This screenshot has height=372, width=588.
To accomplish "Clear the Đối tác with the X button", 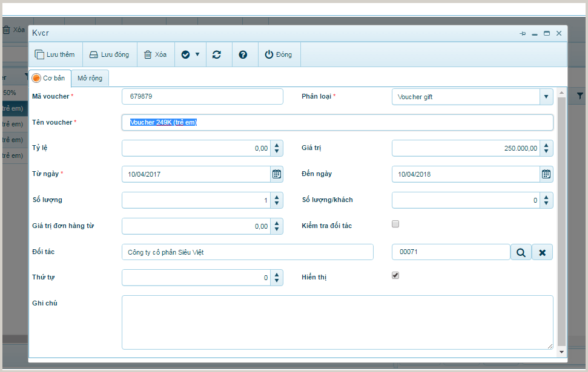I will [542, 252].
